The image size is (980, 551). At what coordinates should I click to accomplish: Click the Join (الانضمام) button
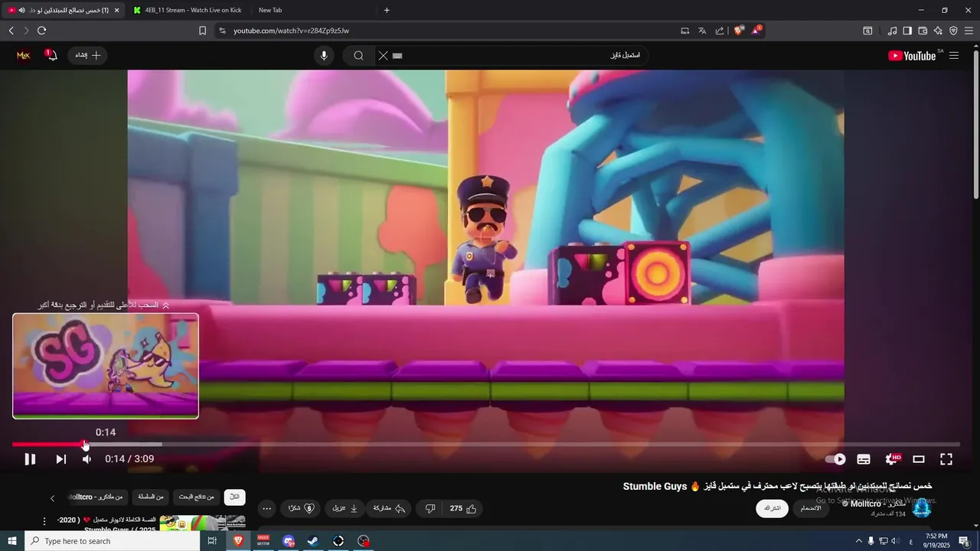pyautogui.click(x=811, y=508)
